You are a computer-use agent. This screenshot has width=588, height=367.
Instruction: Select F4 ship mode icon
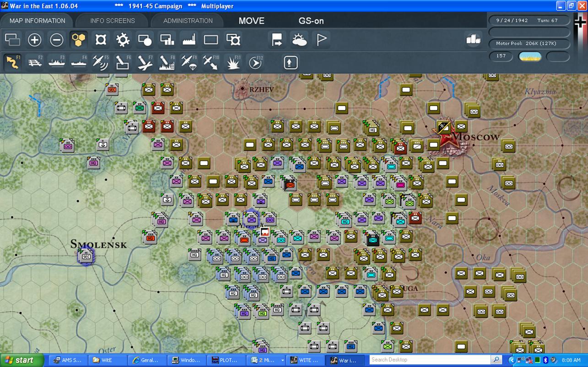(x=79, y=62)
